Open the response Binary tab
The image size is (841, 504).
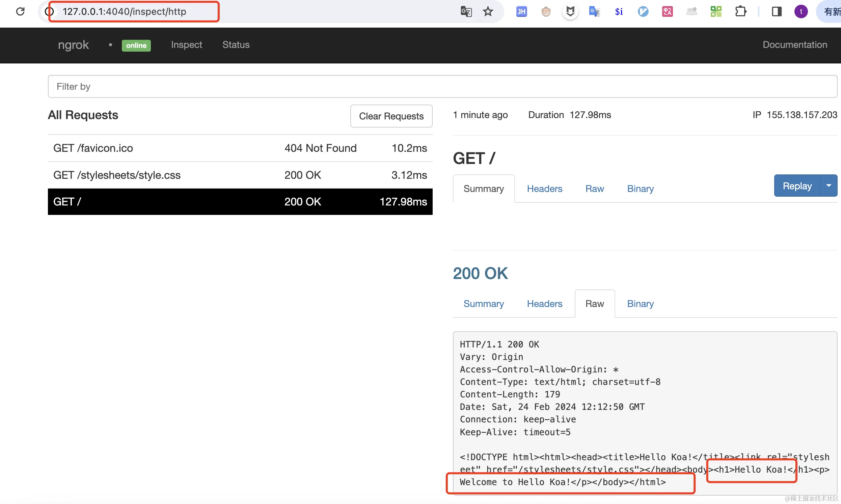[640, 304]
